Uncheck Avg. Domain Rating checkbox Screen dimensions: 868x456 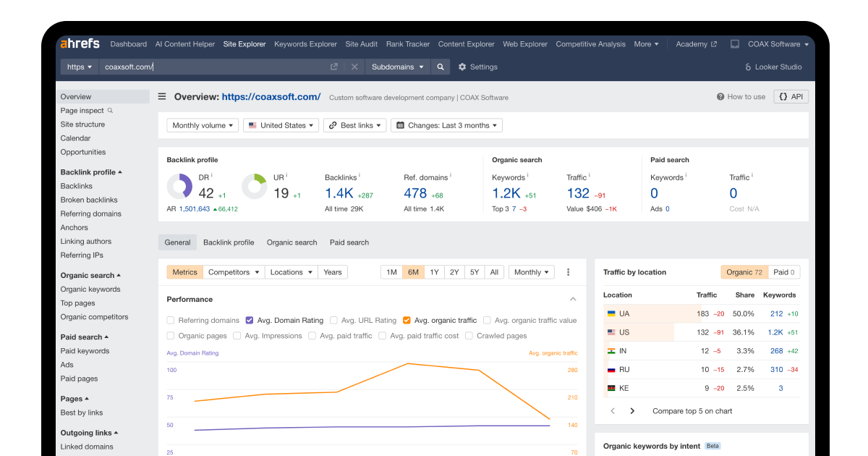pyautogui.click(x=250, y=320)
